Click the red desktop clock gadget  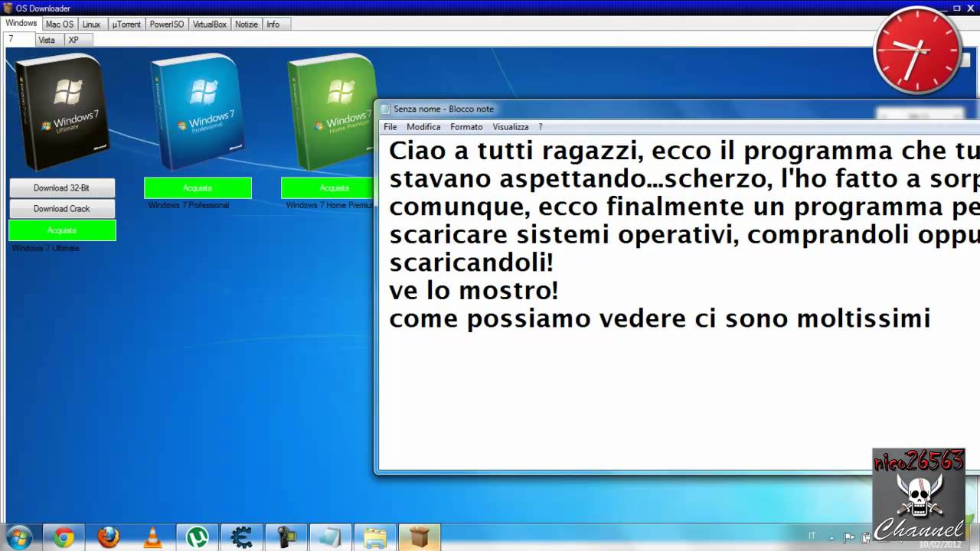pos(917,51)
